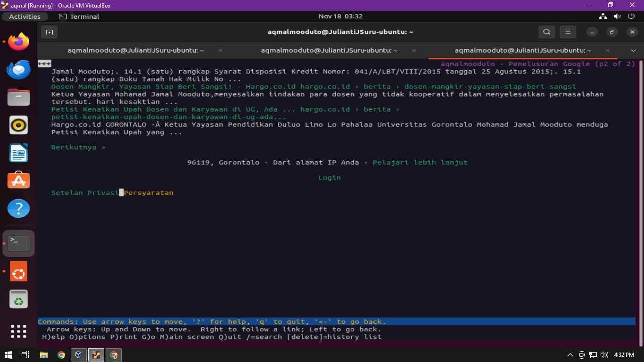Viewport: 644px width, 362px height.
Task: Close the second terminal tab
Action: tap(414, 50)
